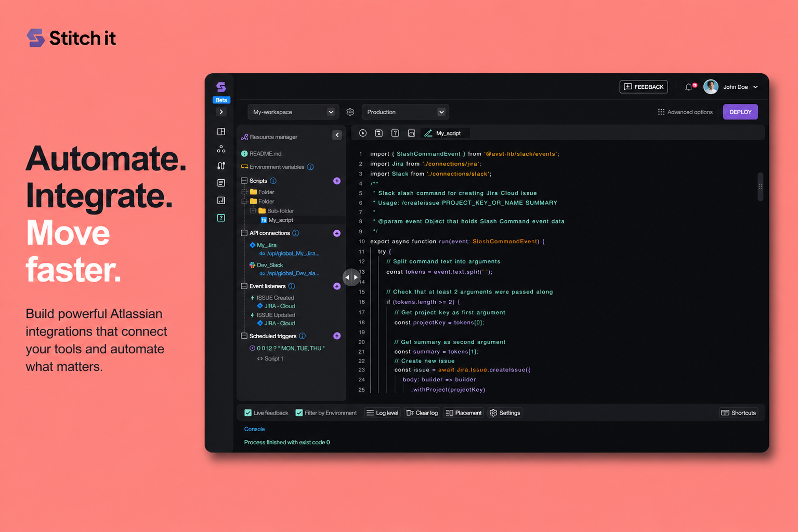Toggle Live feedback checkbox
This screenshot has width=798, height=532.
248,413
